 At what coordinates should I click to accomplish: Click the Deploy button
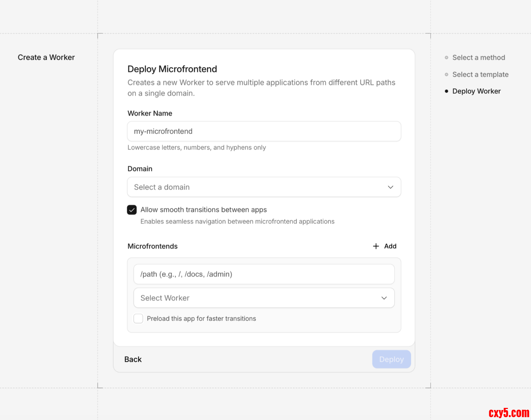391,359
